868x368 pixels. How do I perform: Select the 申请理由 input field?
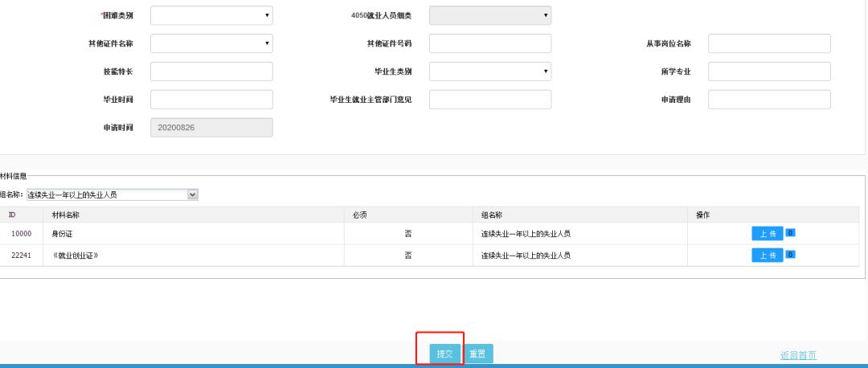pos(768,100)
